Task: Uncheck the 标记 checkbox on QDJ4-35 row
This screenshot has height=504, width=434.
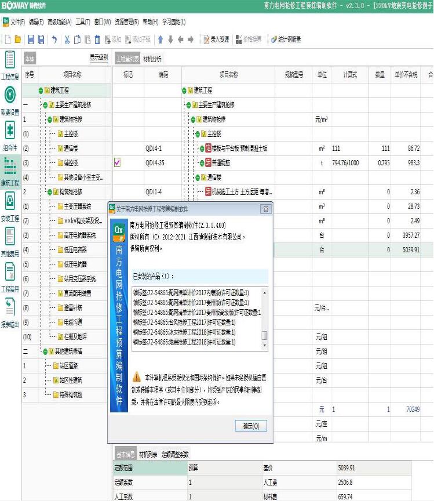Action: (x=117, y=162)
